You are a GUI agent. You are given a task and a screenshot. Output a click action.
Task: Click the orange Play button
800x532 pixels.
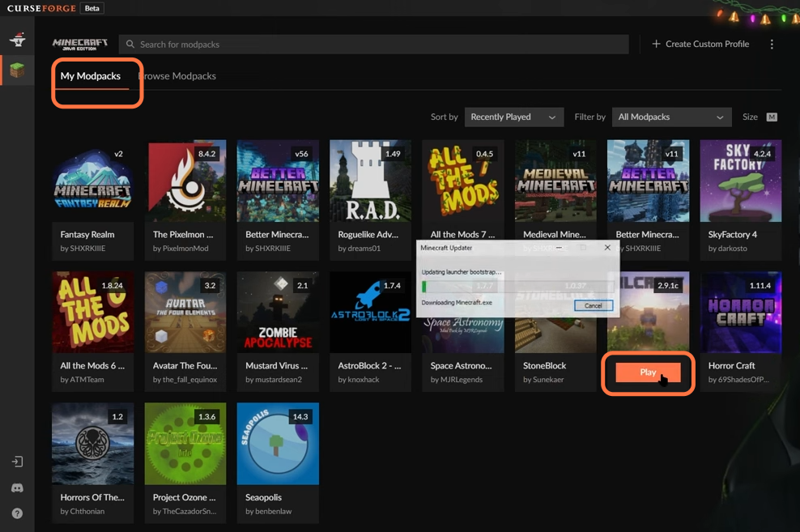pyautogui.click(x=648, y=372)
